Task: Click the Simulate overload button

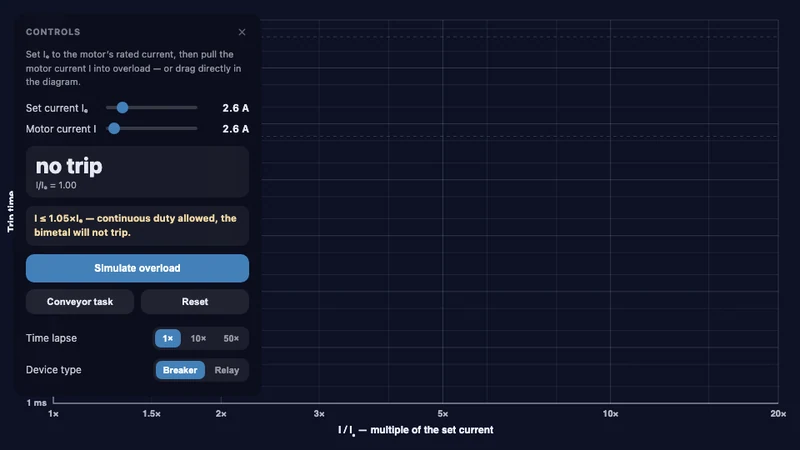Action: coord(137,268)
